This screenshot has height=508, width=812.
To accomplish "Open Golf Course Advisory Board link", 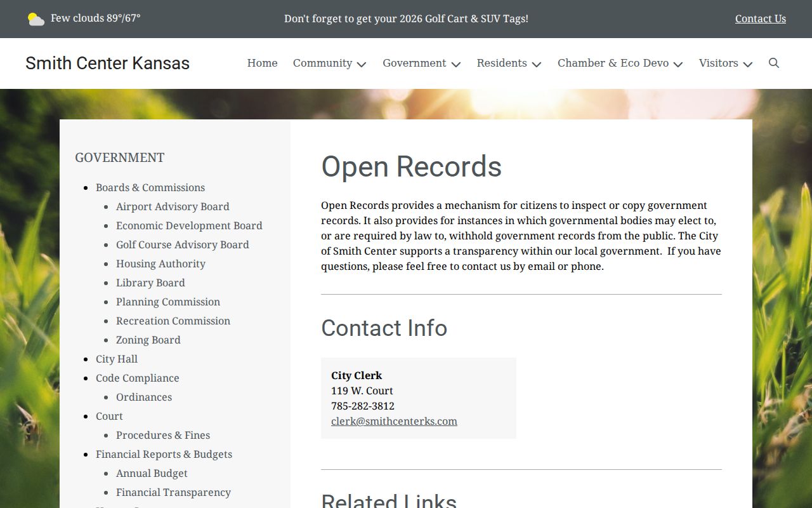I will pos(182,244).
